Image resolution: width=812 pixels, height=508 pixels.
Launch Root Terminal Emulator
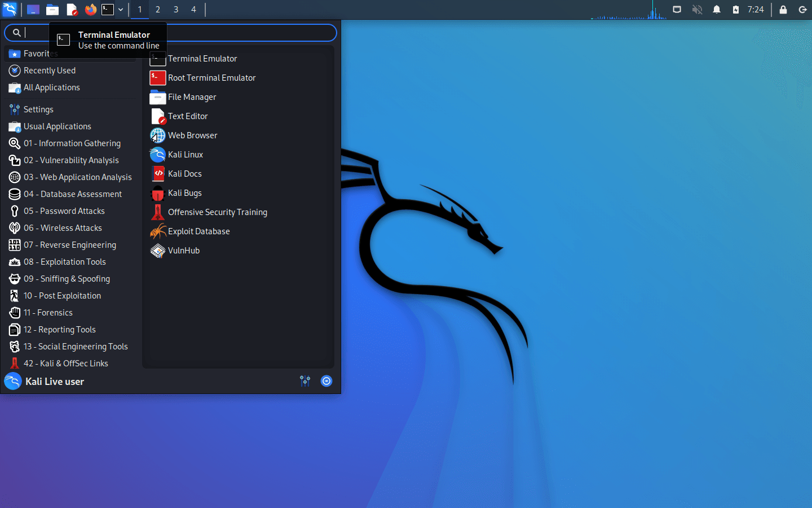pyautogui.click(x=239, y=78)
